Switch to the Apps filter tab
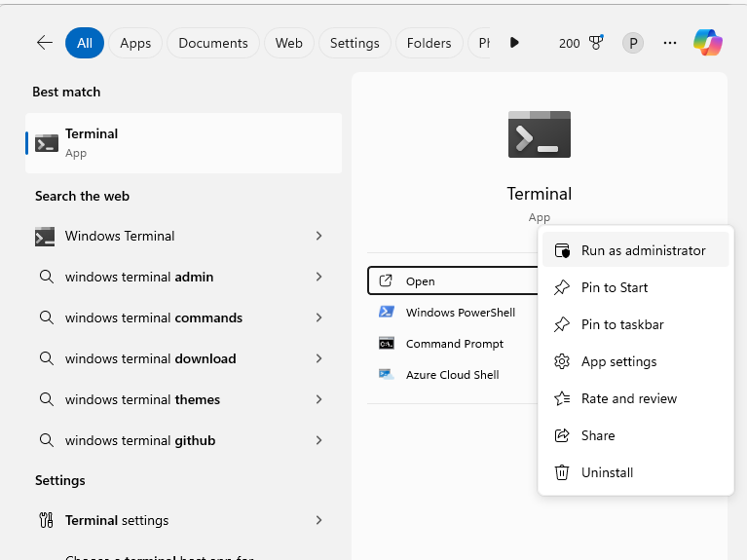Viewport: 747px width, 560px height. (x=135, y=43)
